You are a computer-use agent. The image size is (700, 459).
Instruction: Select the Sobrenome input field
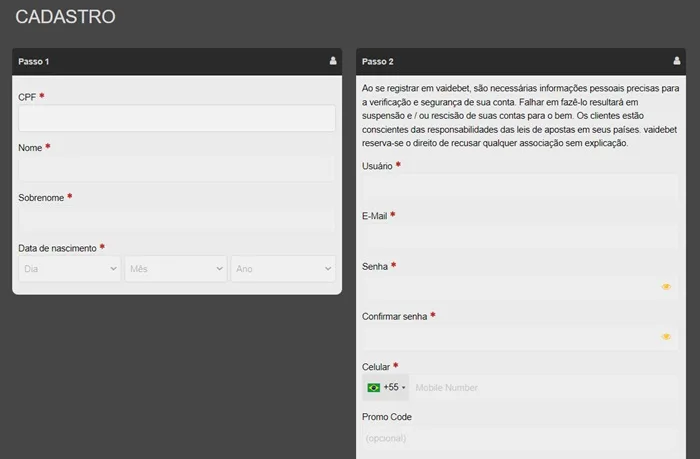[177, 219]
